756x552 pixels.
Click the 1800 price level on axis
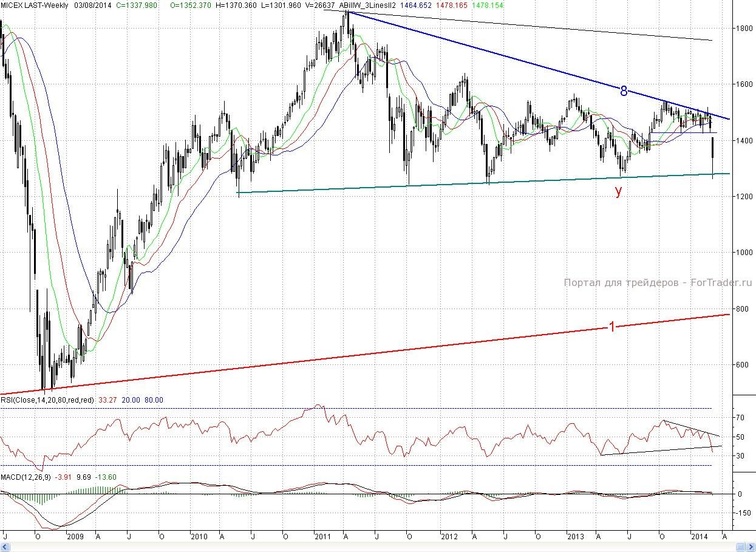[x=741, y=28]
